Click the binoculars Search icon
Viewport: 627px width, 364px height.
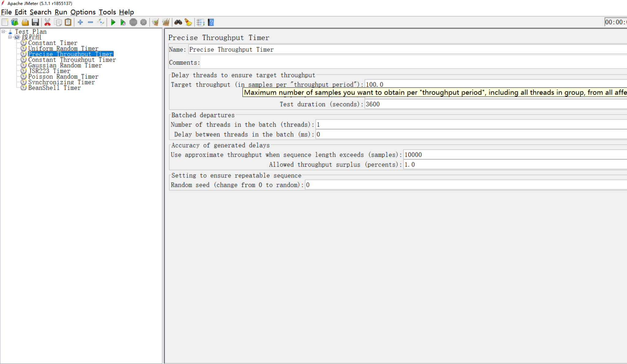tap(178, 22)
